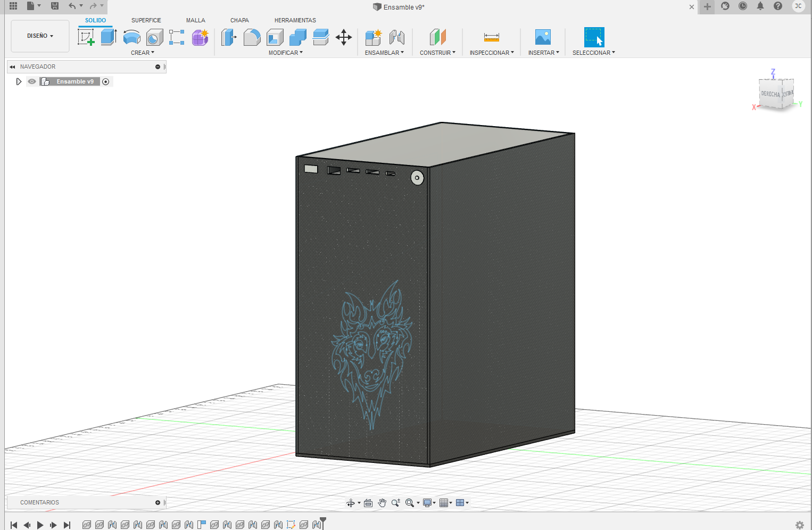Switch to the CHAPA tab
The height and width of the screenshot is (530, 812).
point(239,20)
